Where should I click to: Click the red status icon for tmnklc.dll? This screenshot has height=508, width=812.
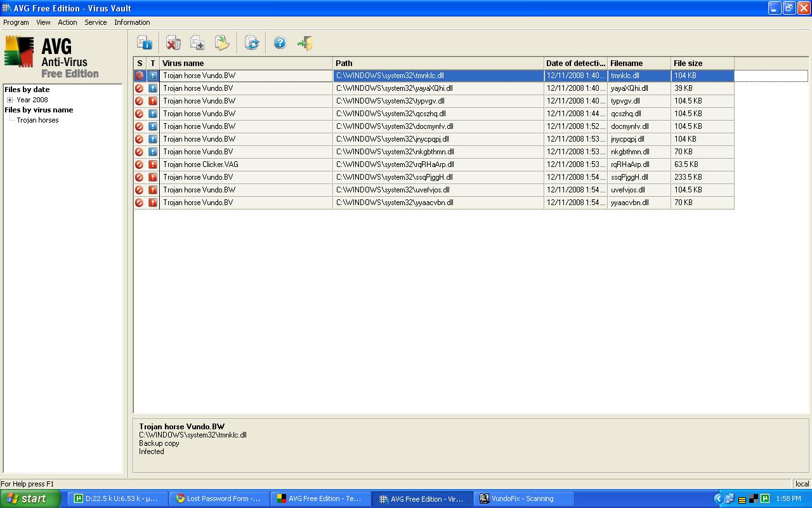click(140, 76)
